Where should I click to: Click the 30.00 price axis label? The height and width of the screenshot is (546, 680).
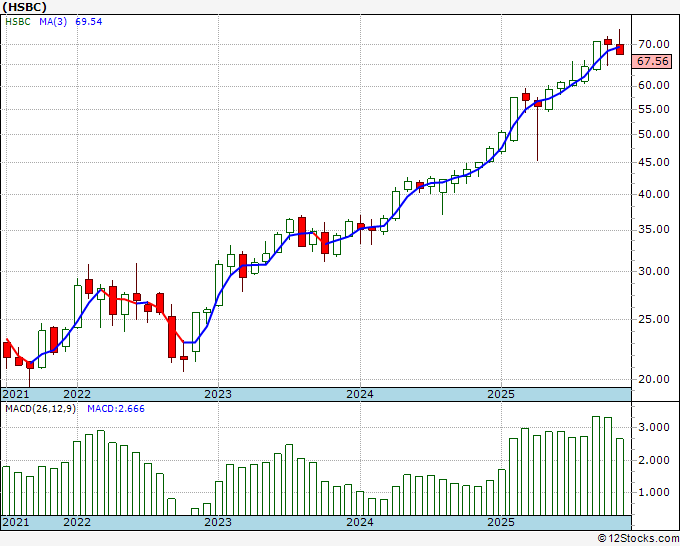pyautogui.click(x=654, y=271)
